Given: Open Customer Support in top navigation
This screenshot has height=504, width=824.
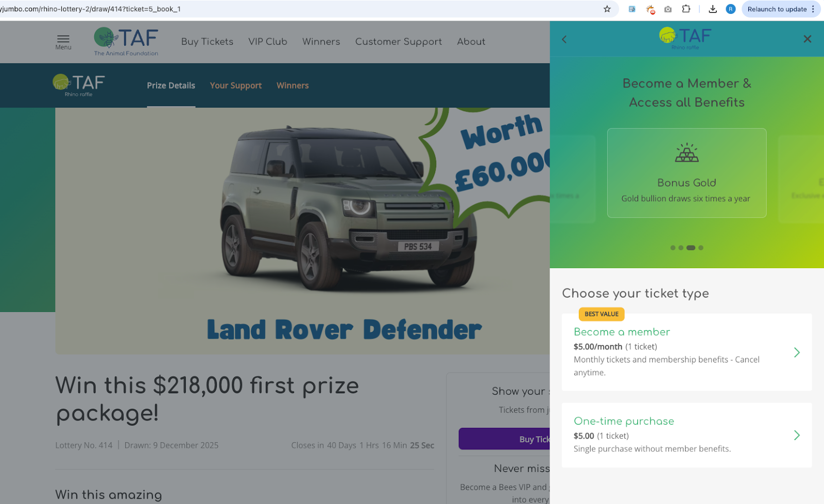Looking at the screenshot, I should coord(399,42).
